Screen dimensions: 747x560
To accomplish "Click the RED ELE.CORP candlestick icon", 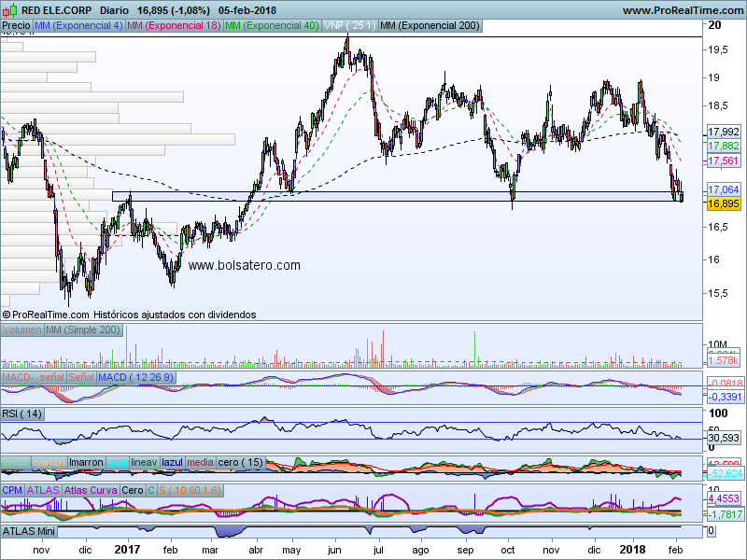I will [10, 9].
